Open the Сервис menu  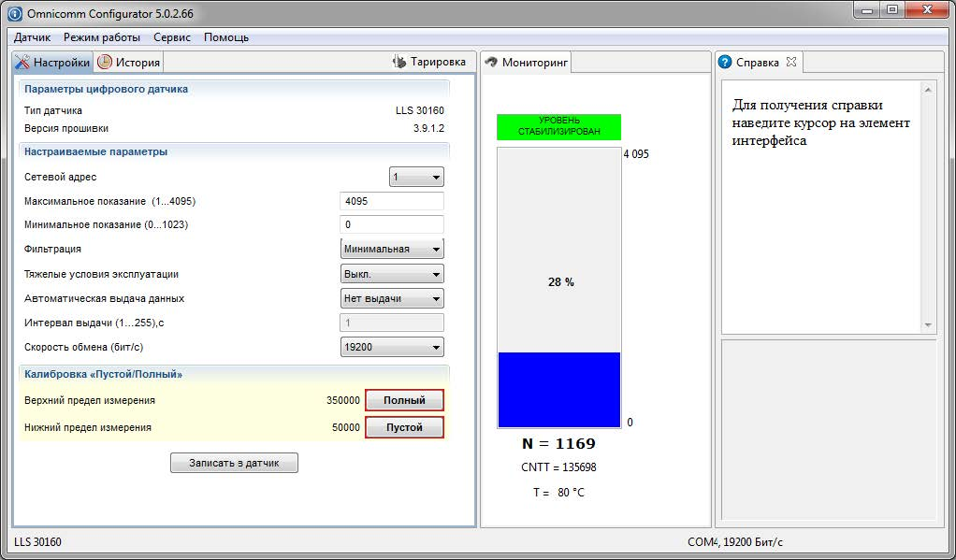[172, 37]
